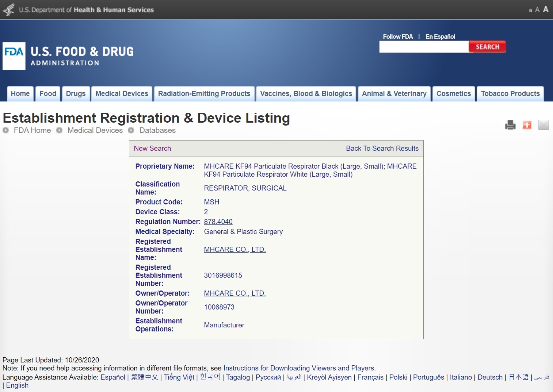Select Tiếng Việt language link

pos(179,377)
